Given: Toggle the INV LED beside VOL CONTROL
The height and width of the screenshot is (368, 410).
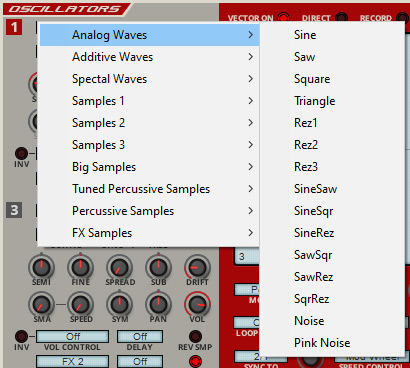Looking at the screenshot, I should click(x=21, y=336).
